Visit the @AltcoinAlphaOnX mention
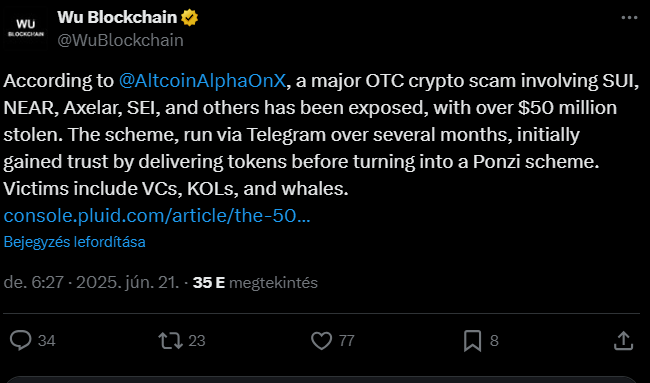 202,80
